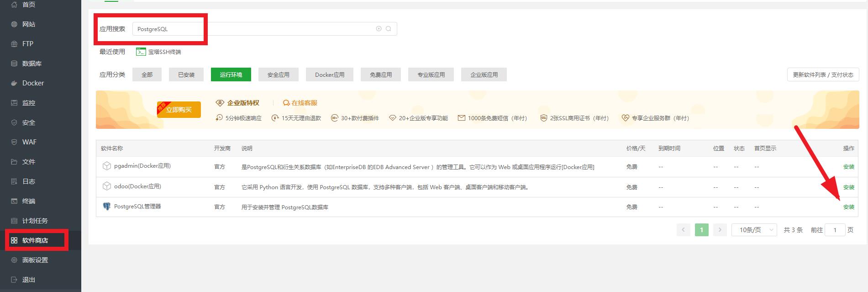Click the 用于安装并管理 PostgreSQL数据库 description
This screenshot has width=868, height=292.
285,207
